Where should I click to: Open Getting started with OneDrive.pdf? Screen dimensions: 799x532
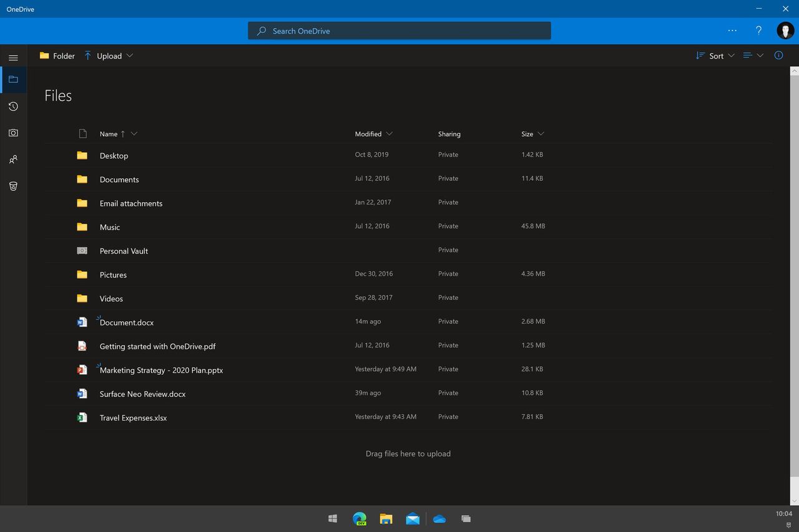pos(157,346)
